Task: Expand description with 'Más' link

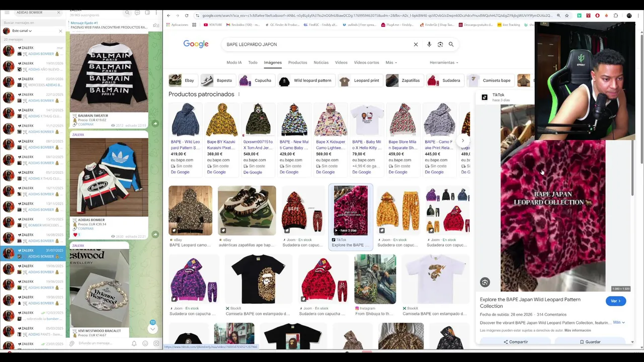Action: point(619,322)
